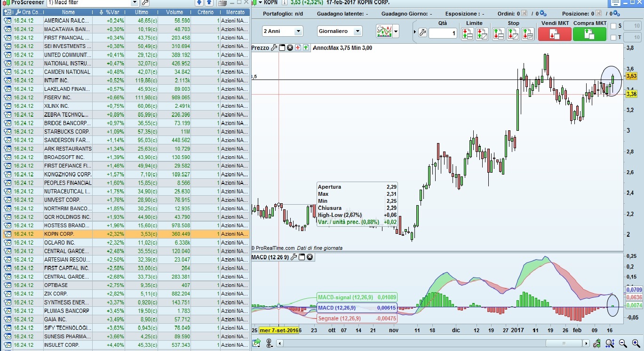The image size is (644, 351).
Task: Open the 2 Anni period dropdown
Action: pyautogui.click(x=298, y=32)
